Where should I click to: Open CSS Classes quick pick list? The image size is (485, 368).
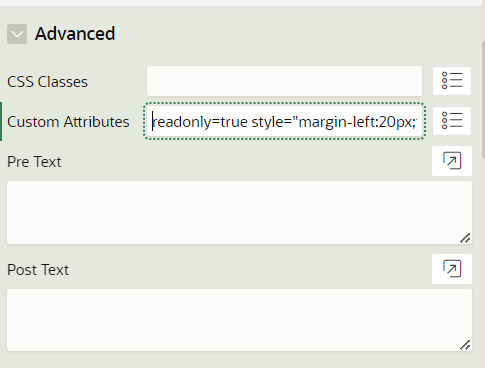tap(452, 81)
